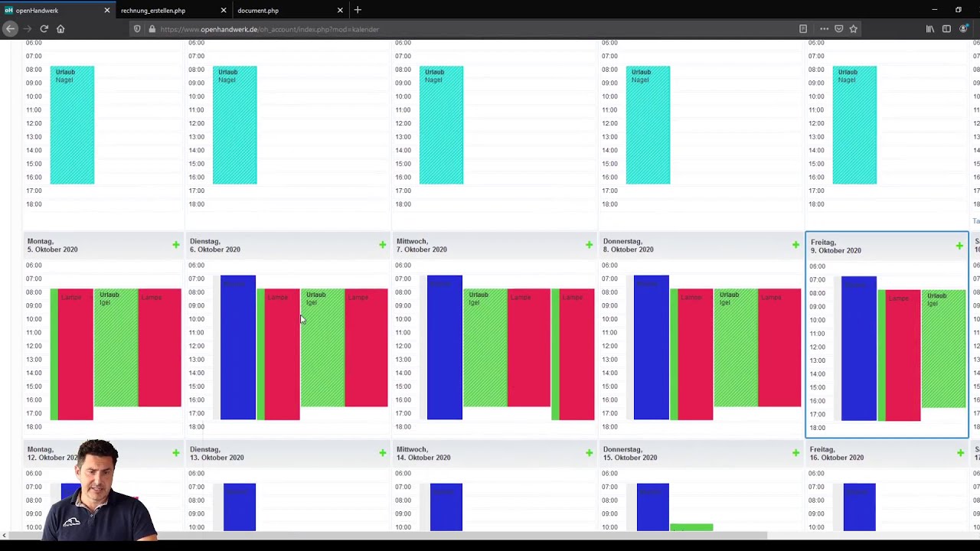This screenshot has width=980, height=551.
Task: Add an appointment on Dienstag, 13. Oktober
Action: (x=382, y=453)
